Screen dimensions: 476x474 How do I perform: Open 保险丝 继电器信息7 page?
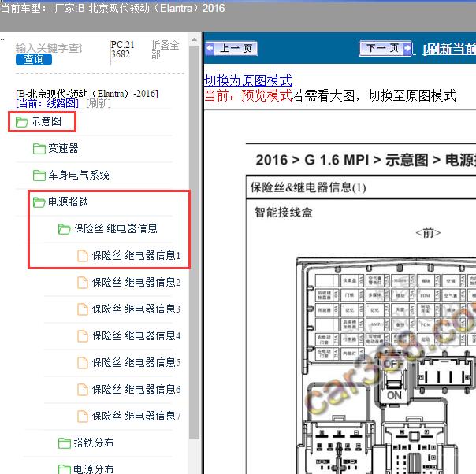point(136,416)
